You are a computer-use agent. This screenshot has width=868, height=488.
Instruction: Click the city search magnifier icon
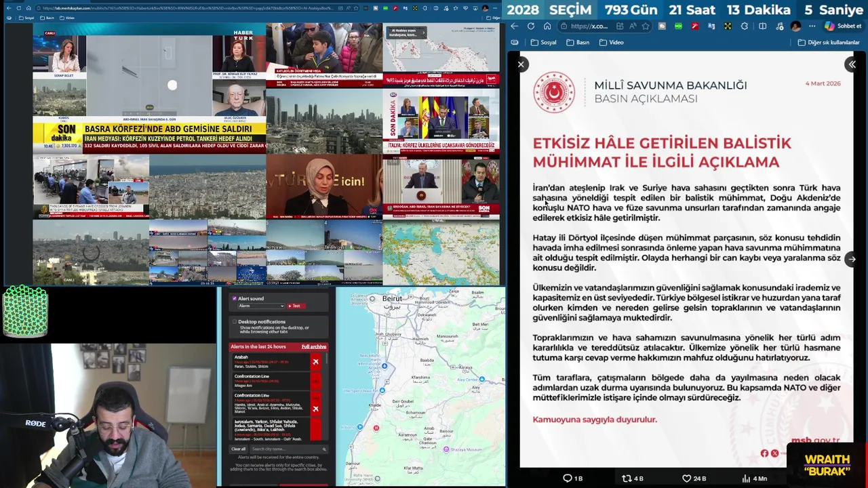(324, 449)
